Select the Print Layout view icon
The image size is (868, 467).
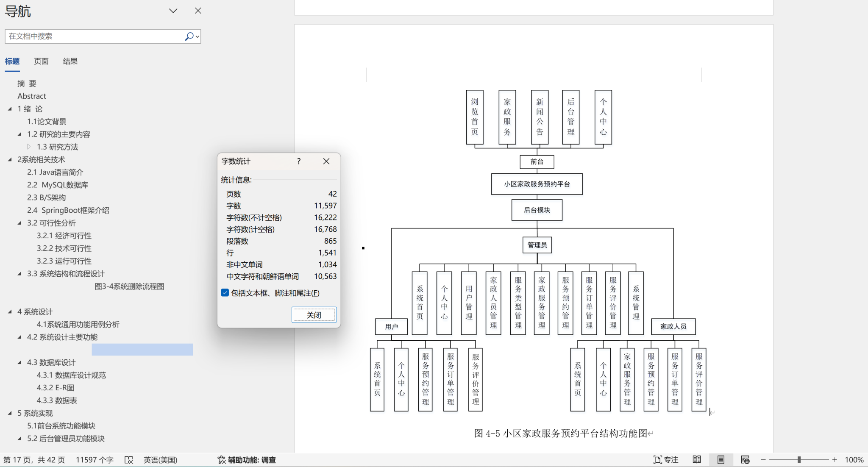click(721, 460)
